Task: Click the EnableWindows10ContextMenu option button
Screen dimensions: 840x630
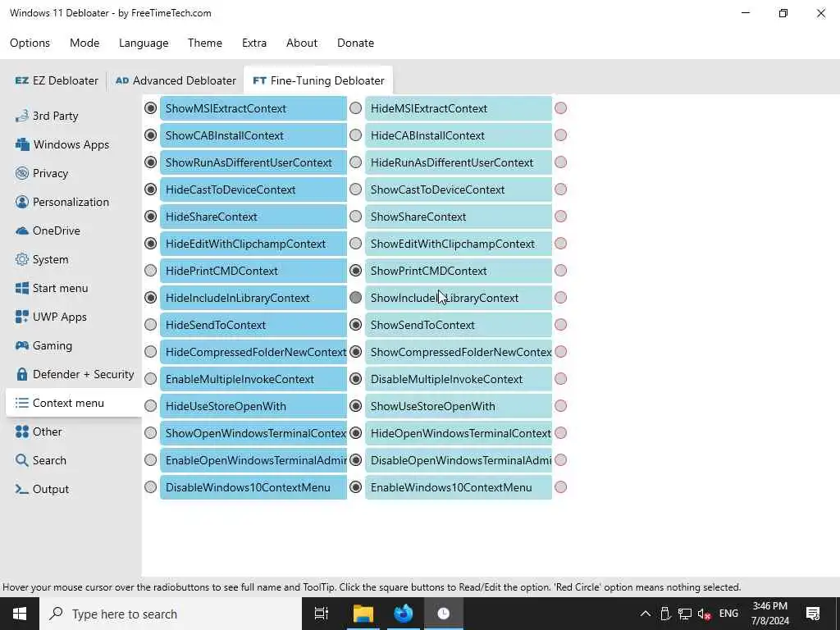Action: click(x=459, y=487)
